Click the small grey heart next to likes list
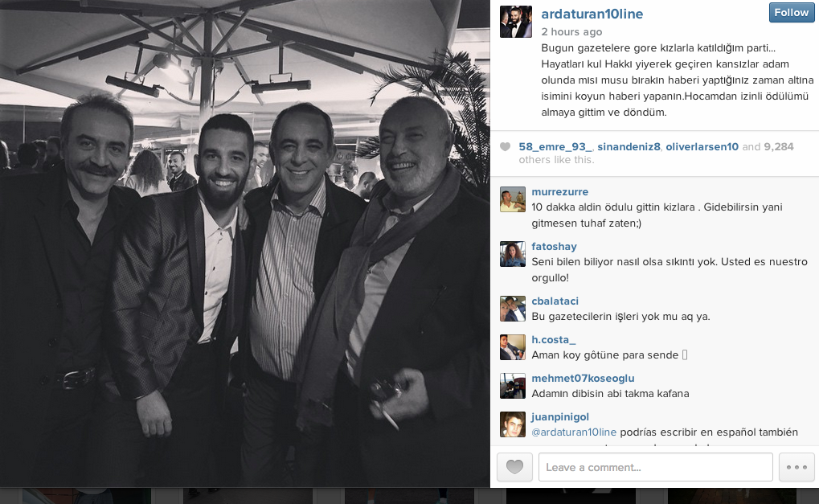The height and width of the screenshot is (504, 819). [505, 147]
